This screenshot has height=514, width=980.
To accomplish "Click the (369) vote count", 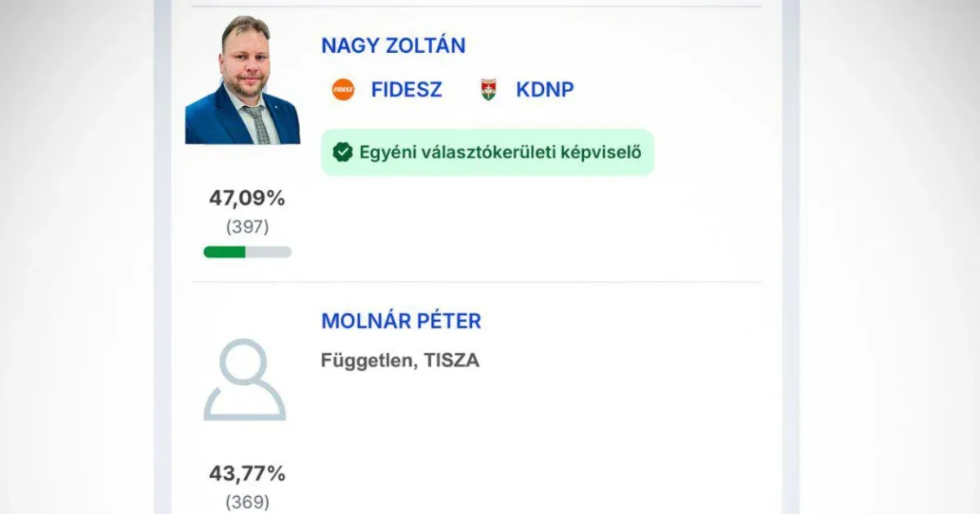I will [x=247, y=503].
